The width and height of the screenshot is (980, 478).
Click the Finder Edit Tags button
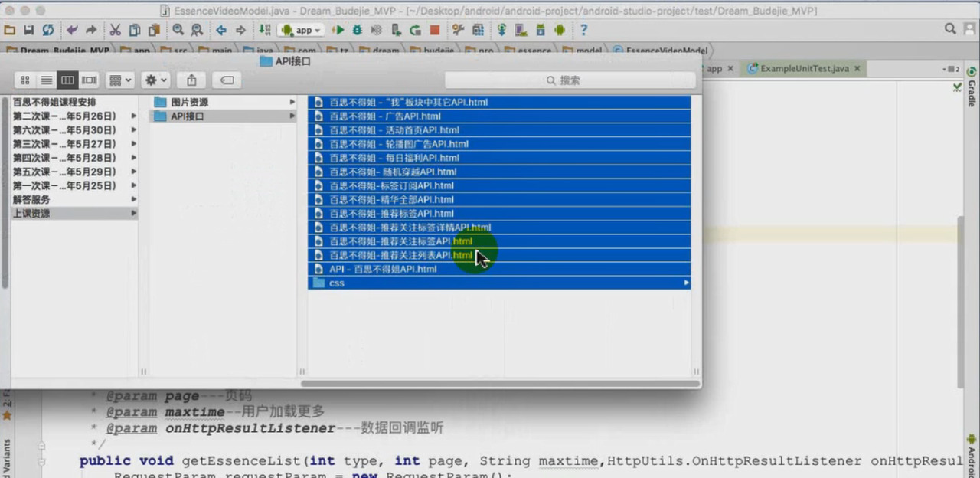click(x=227, y=80)
